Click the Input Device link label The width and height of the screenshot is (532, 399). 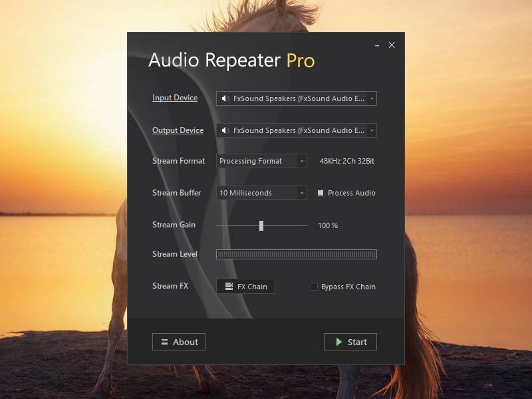(175, 98)
